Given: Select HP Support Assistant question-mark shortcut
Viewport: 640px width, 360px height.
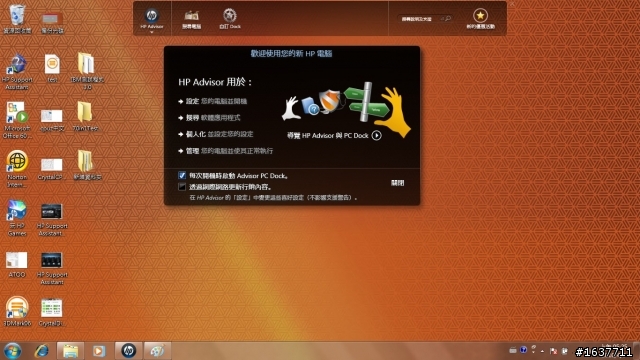Looking at the screenshot, I should coord(17,71).
